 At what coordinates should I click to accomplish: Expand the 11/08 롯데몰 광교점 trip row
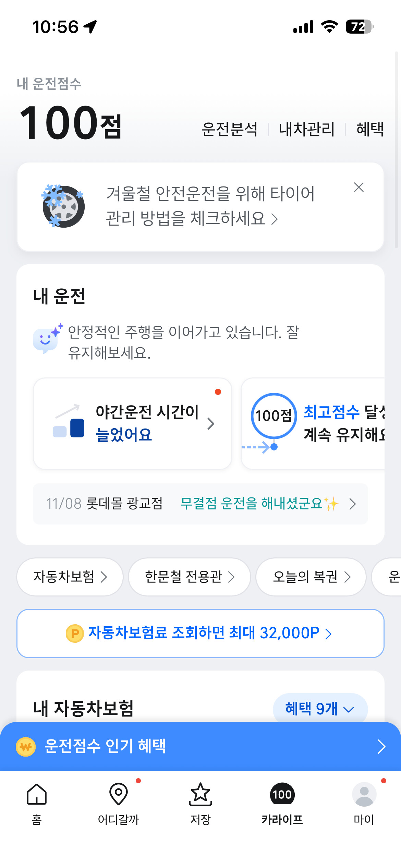pyautogui.click(x=200, y=504)
